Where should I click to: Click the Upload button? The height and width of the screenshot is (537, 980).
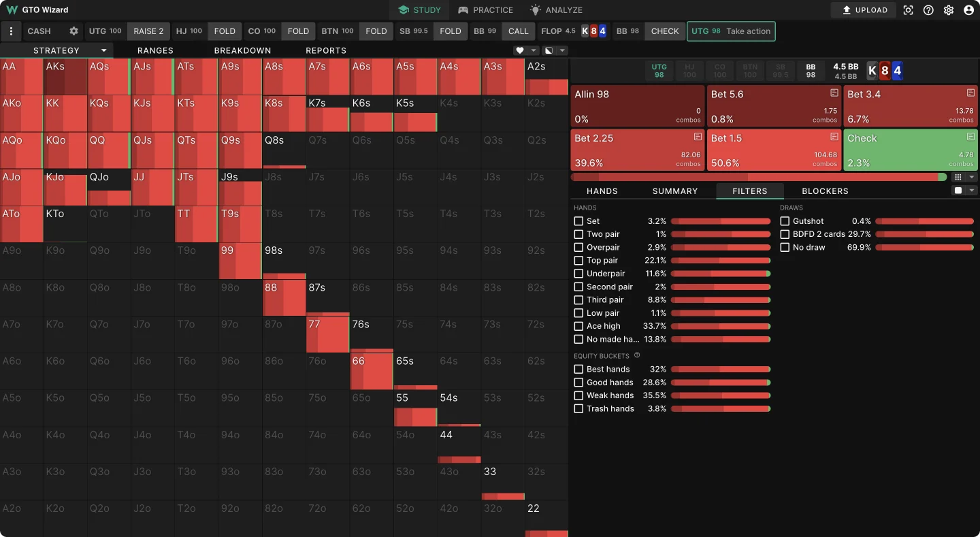click(864, 10)
